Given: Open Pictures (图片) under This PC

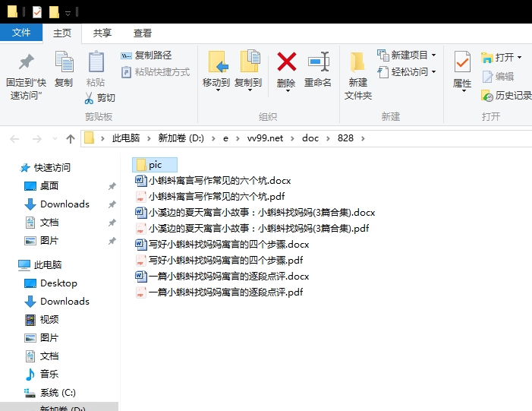Looking at the screenshot, I should point(42,338).
